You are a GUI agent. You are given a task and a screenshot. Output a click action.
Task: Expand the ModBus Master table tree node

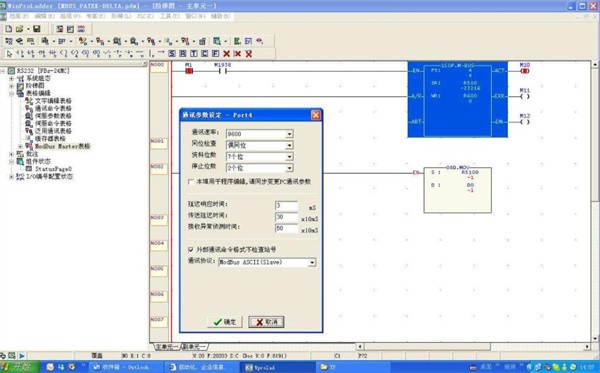[x=20, y=146]
